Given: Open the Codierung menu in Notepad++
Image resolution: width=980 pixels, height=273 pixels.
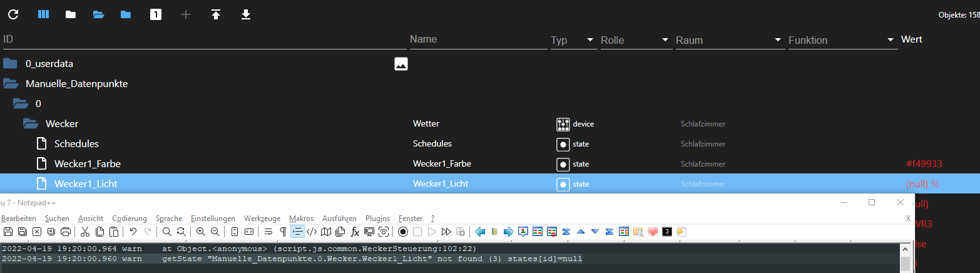Looking at the screenshot, I should [130, 219].
